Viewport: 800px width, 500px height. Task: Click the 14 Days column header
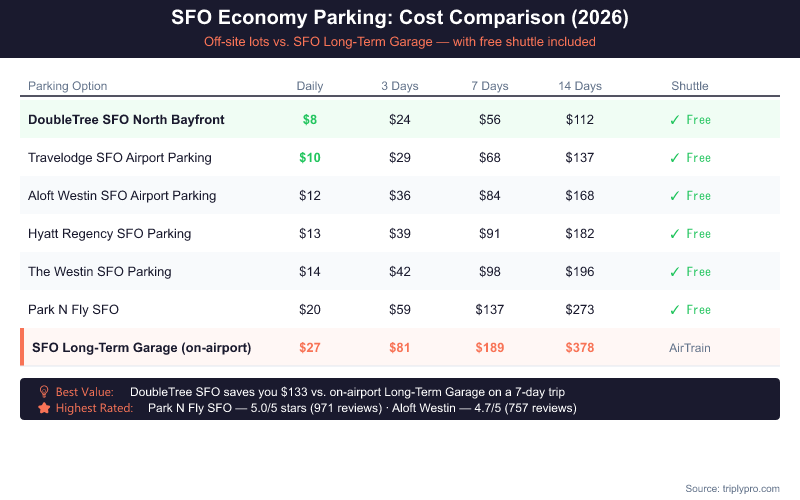point(580,86)
